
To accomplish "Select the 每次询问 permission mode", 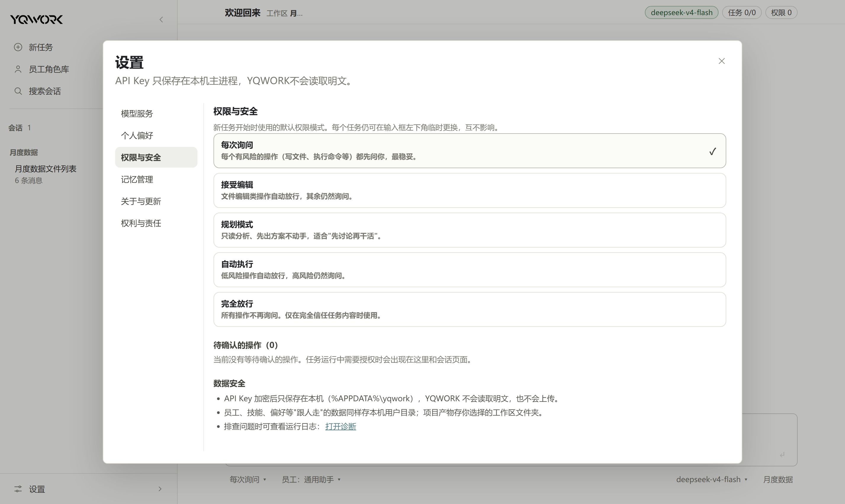I will tap(470, 150).
